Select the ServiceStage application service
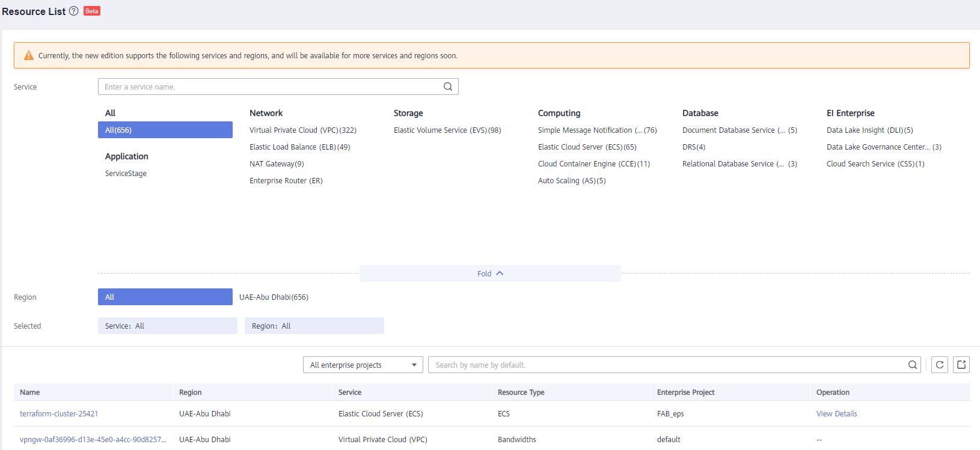The image size is (980, 450). coord(126,173)
